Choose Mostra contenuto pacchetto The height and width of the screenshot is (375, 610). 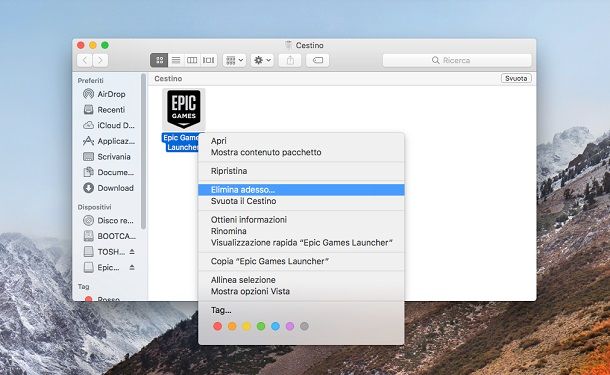tap(301, 152)
